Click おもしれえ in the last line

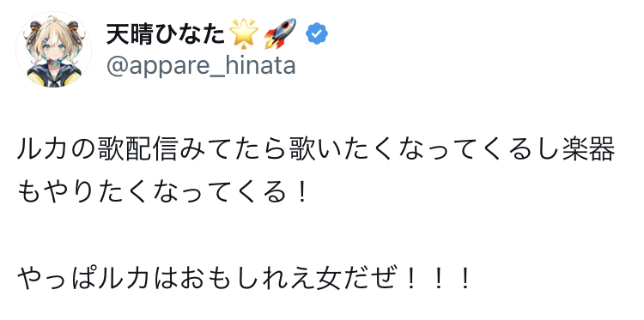[x=231, y=281]
